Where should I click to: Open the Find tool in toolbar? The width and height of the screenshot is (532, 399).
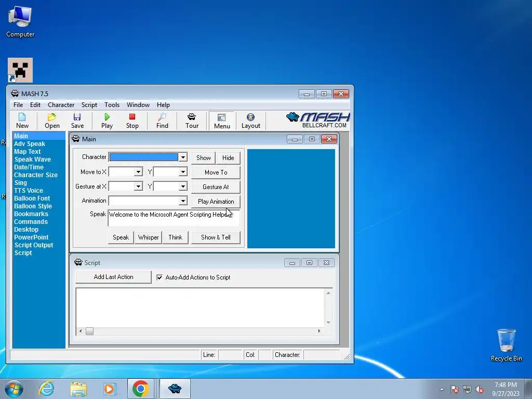(x=162, y=121)
